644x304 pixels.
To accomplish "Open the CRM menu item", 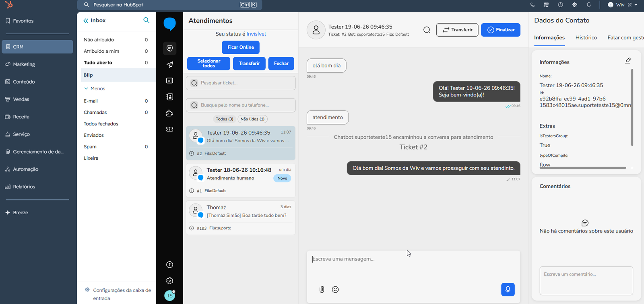I will pyautogui.click(x=37, y=47).
